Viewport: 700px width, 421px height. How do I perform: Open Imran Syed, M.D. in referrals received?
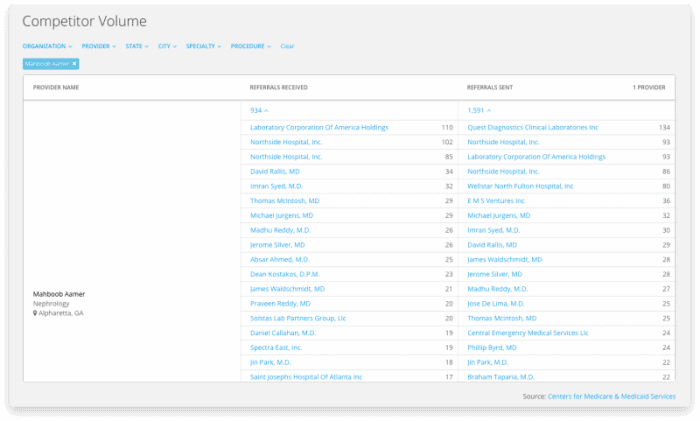pos(276,186)
